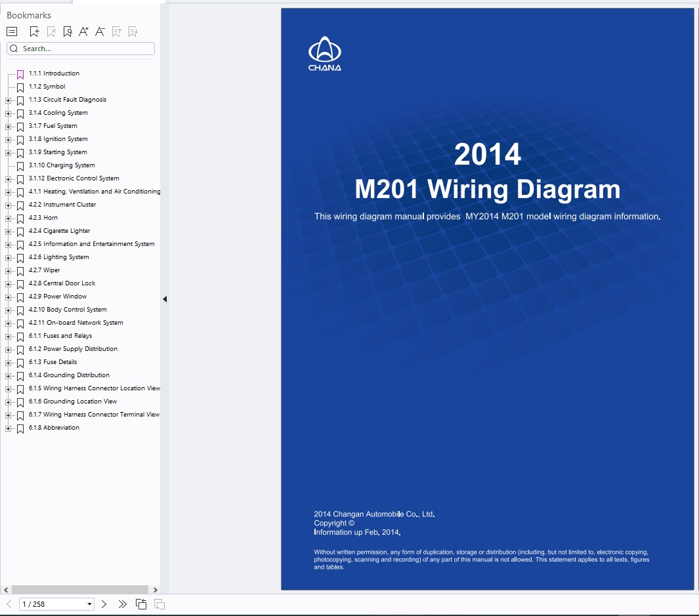Expand the 3.1.9 Starting System node

point(8,154)
